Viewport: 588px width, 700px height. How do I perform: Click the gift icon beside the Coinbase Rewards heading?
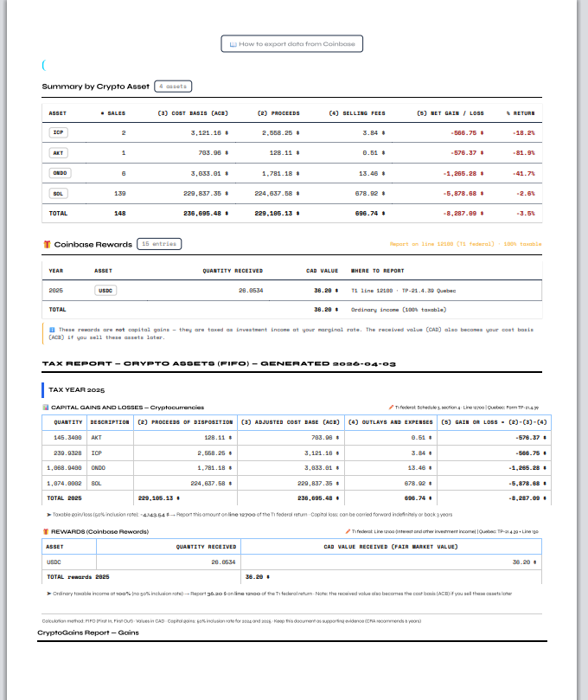(x=47, y=244)
